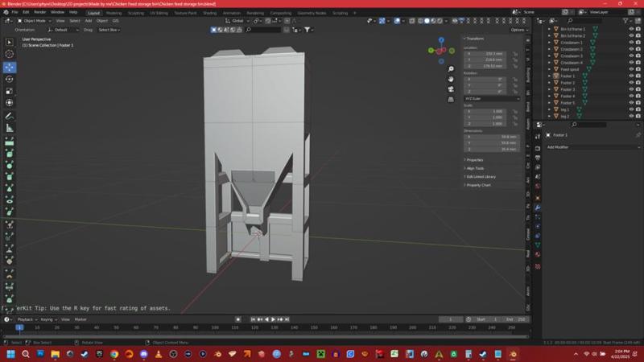Toggle camera view using the camera gizmo
The width and height of the screenshot is (644, 362).
tap(451, 89)
